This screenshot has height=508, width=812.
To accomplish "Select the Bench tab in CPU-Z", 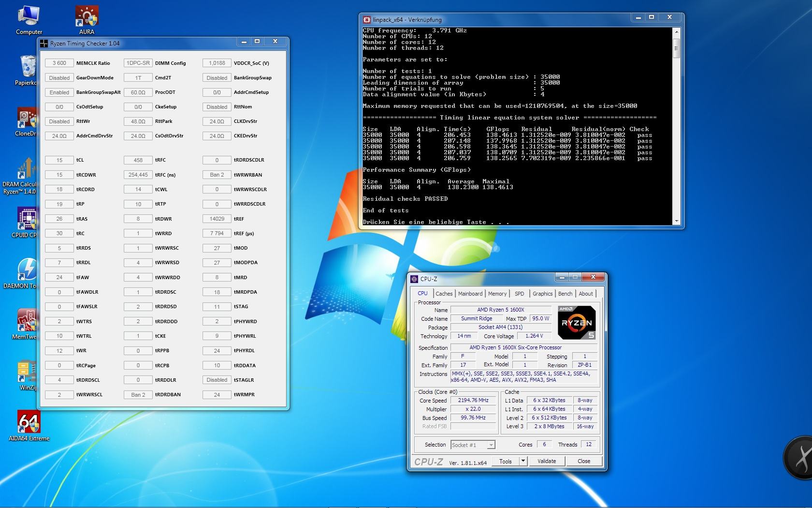I will 565,294.
